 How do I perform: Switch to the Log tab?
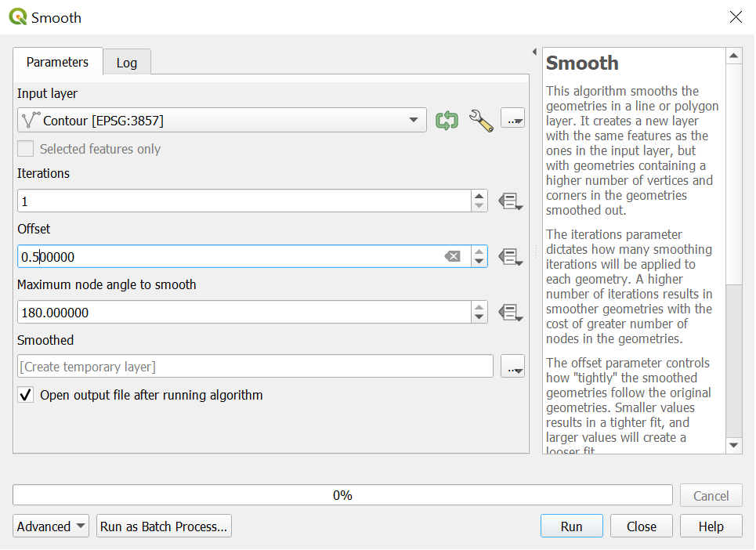coord(127,63)
